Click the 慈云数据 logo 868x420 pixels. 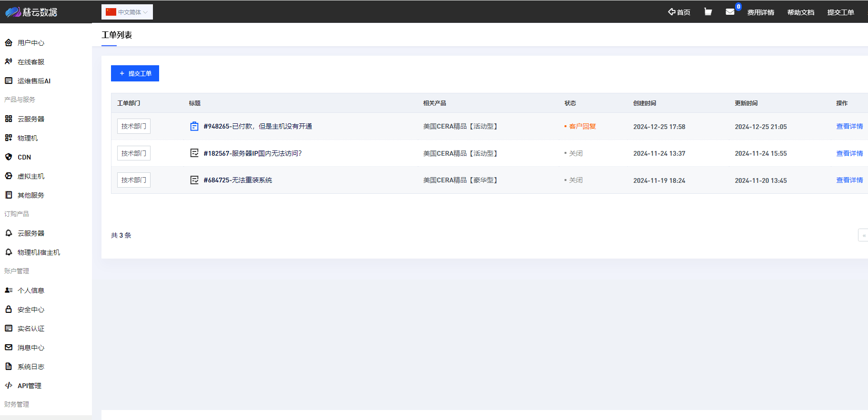point(31,12)
